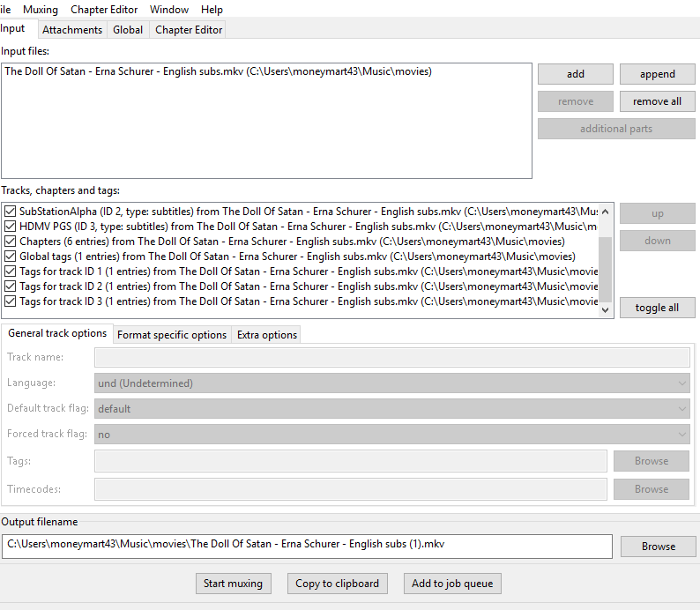Open the Muxing menu
Viewport: 700px width, 610px height.
pos(41,10)
